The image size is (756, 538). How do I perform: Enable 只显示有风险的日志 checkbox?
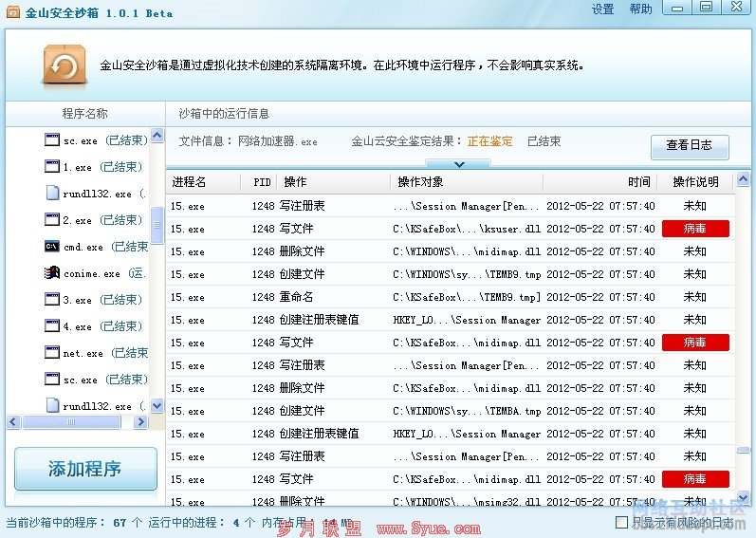click(x=622, y=522)
